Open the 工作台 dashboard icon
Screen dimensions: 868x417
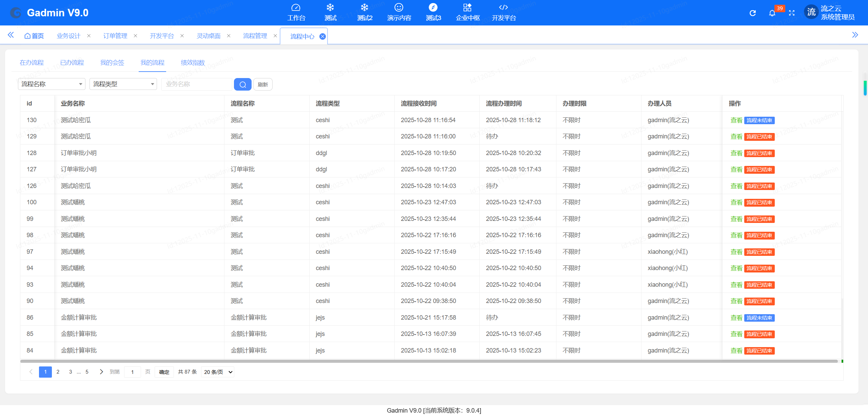[x=296, y=8]
